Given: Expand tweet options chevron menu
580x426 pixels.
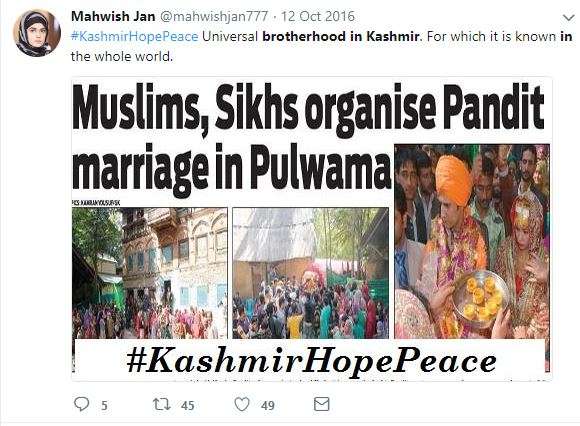Looking at the screenshot, I should 568,17.
